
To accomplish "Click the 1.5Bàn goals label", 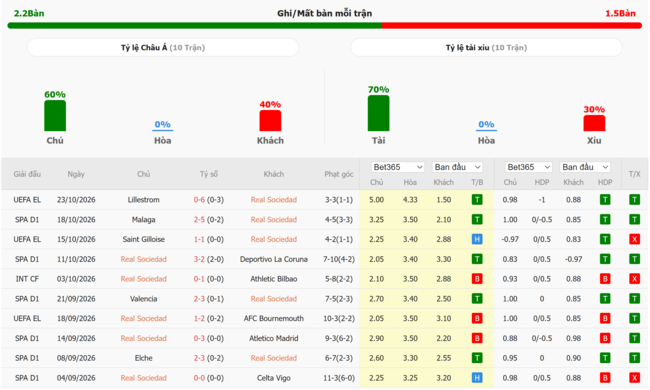I will click(x=620, y=13).
